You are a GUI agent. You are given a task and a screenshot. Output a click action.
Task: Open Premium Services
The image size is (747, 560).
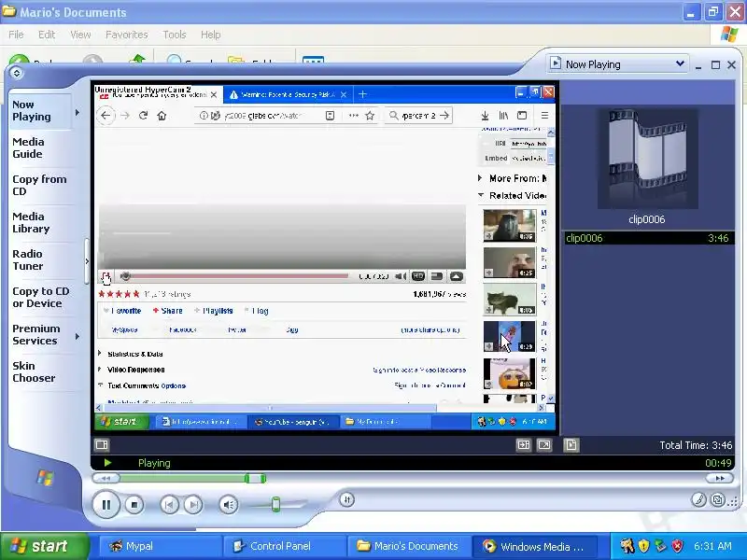click(x=35, y=335)
